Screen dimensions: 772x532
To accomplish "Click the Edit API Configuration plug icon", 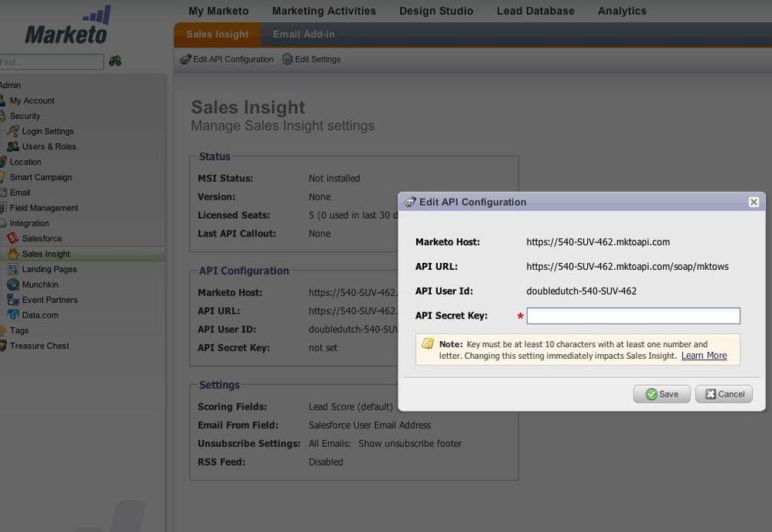I will [185, 59].
